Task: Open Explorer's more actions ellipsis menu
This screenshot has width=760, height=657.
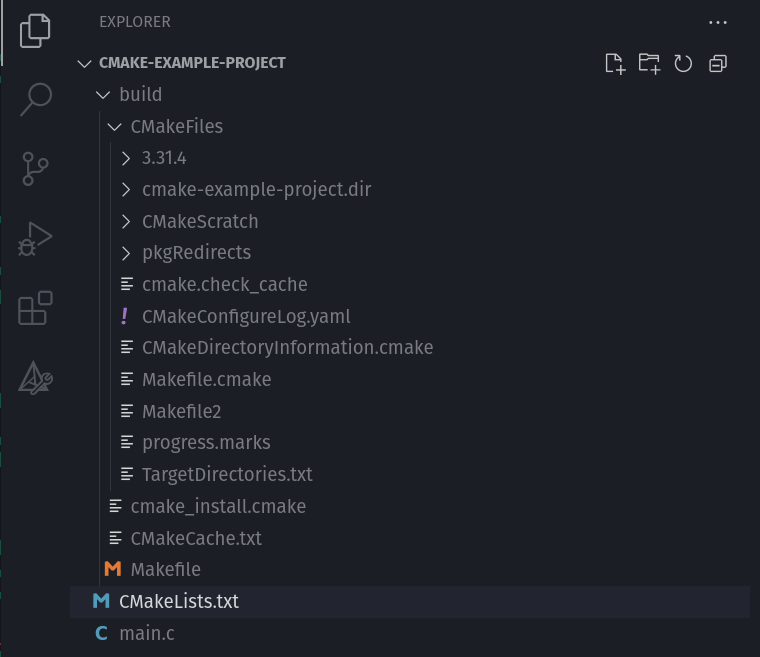Action: 717,22
